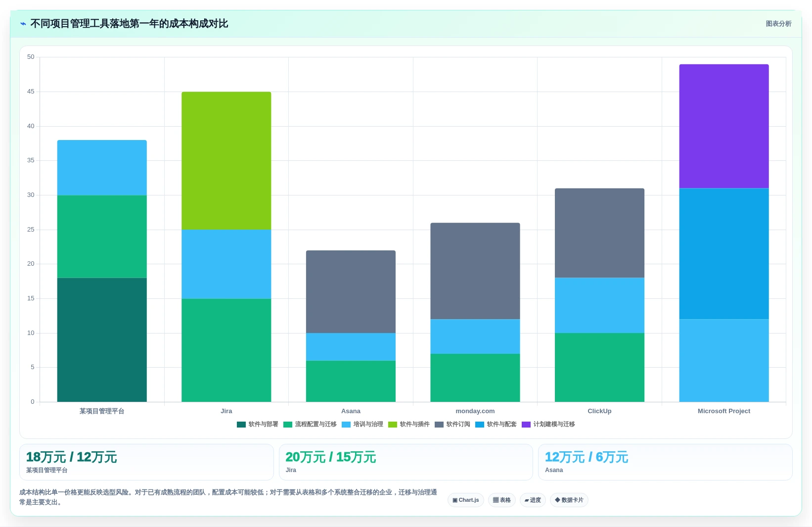Click the 数据卡片 tag button
The image size is (812, 527).
tap(569, 500)
